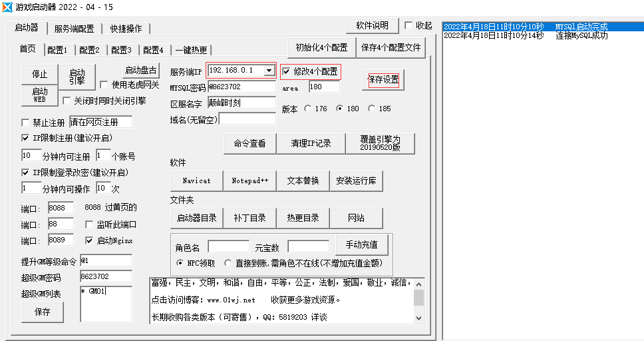Enable 使用老虎网关 checkbox
644x341 pixels.
pos(104,85)
